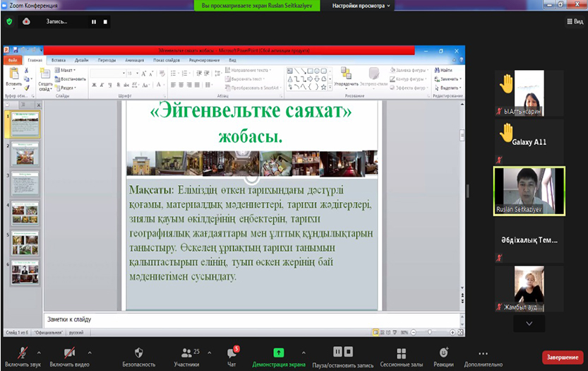Viewport: 588px width, 371px height.
Task: Open the Чат chat panel
Action: [232, 353]
